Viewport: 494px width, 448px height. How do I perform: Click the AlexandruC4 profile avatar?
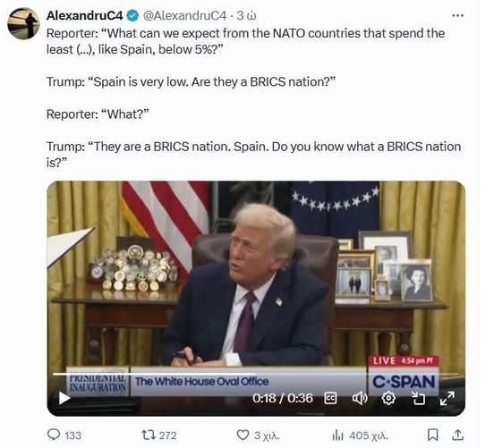[x=23, y=23]
